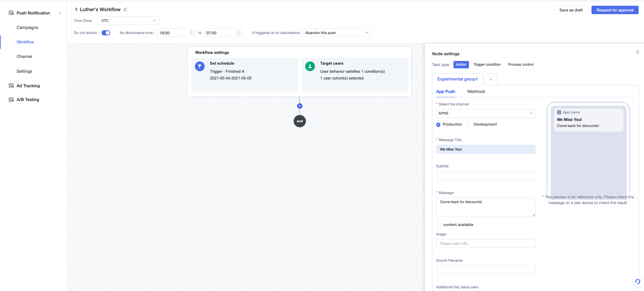
Task: Click the back arrow beside Luther's Workflow
Action: [x=76, y=9]
